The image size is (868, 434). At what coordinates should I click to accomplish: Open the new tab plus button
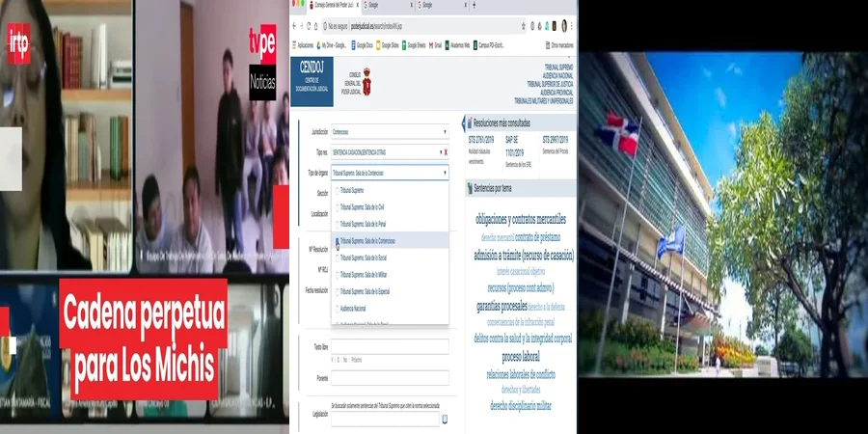tap(474, 5)
